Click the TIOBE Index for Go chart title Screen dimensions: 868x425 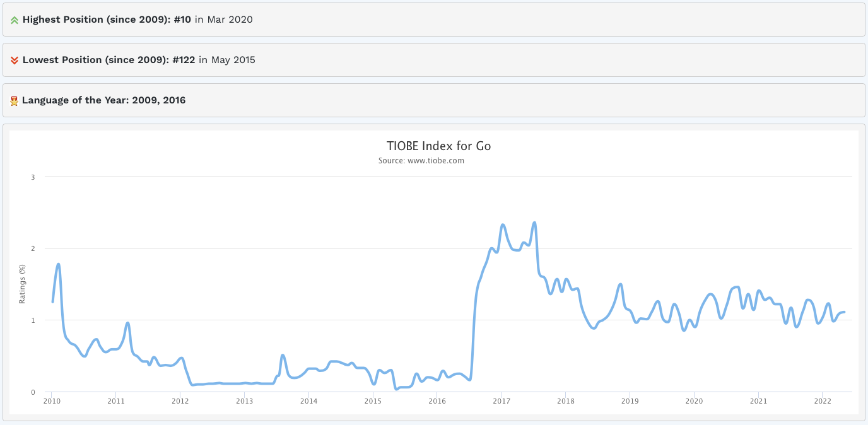439,146
